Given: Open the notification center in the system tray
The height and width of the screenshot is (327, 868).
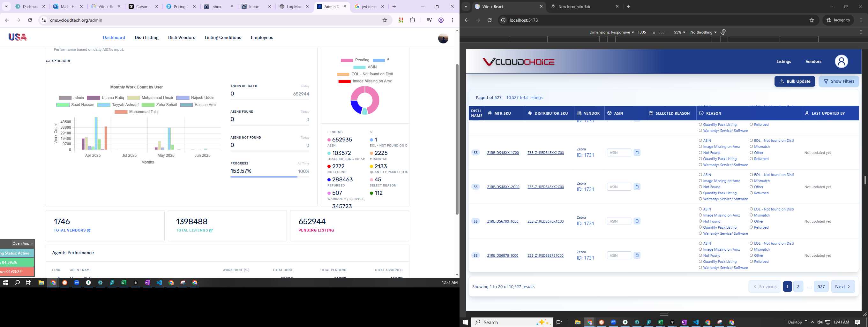Looking at the screenshot, I should (857, 322).
